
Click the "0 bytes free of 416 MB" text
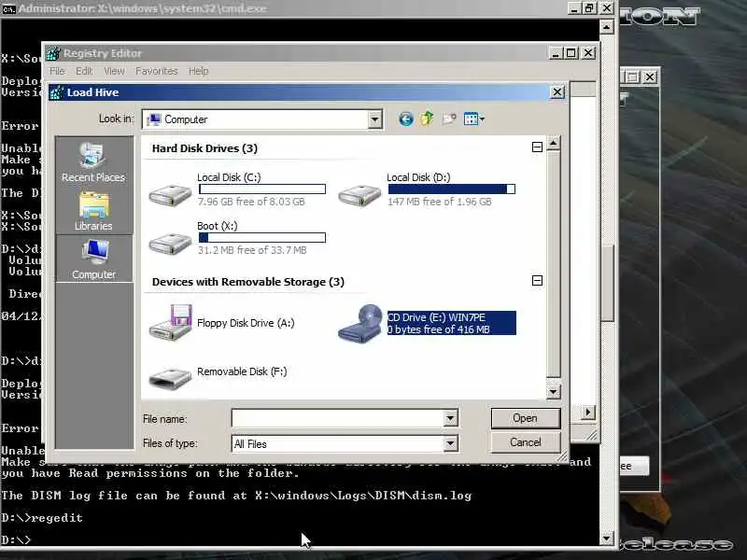pos(438,329)
